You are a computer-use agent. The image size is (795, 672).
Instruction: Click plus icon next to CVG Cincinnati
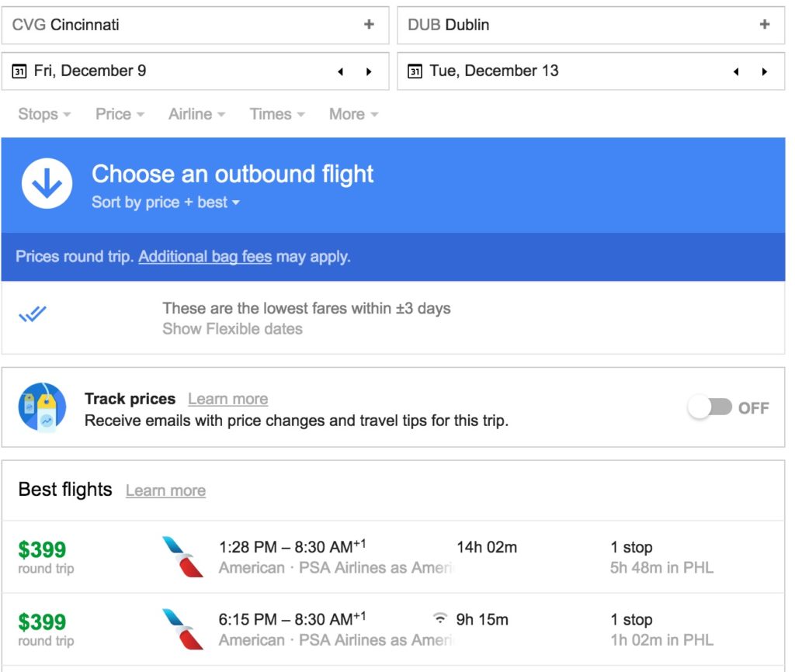[x=369, y=25]
